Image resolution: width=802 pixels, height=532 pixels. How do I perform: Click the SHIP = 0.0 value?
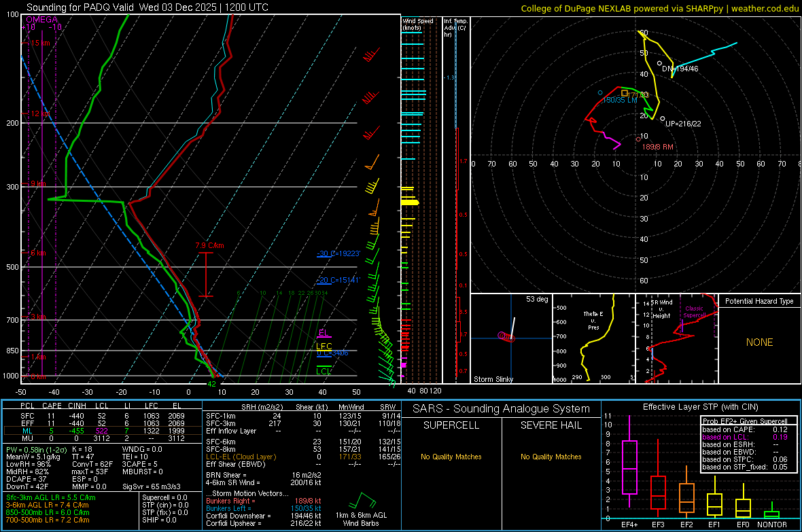coord(160,520)
